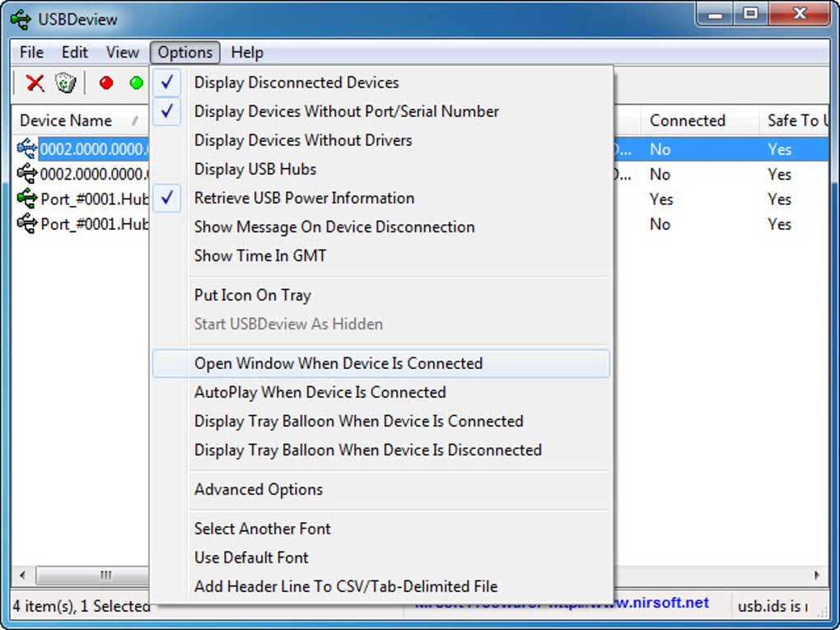The height and width of the screenshot is (630, 840).
Task: Toggle Retrieve USB Power Information
Action: 381,198
